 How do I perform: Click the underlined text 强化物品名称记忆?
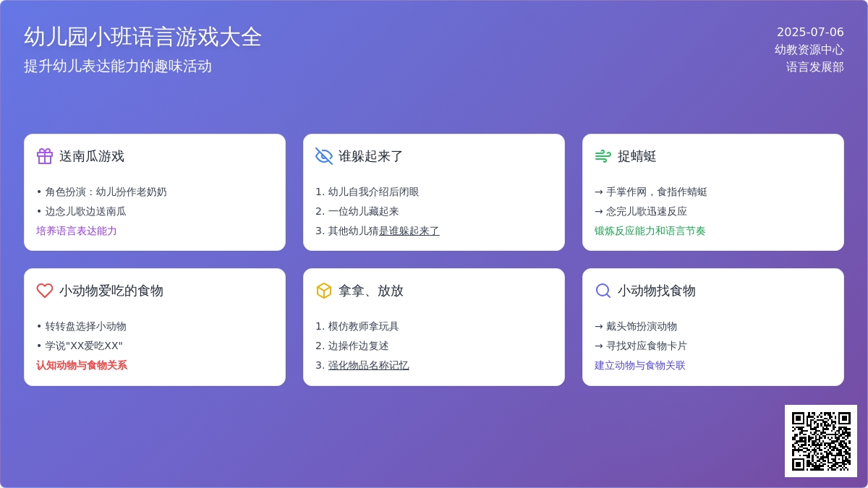click(368, 366)
